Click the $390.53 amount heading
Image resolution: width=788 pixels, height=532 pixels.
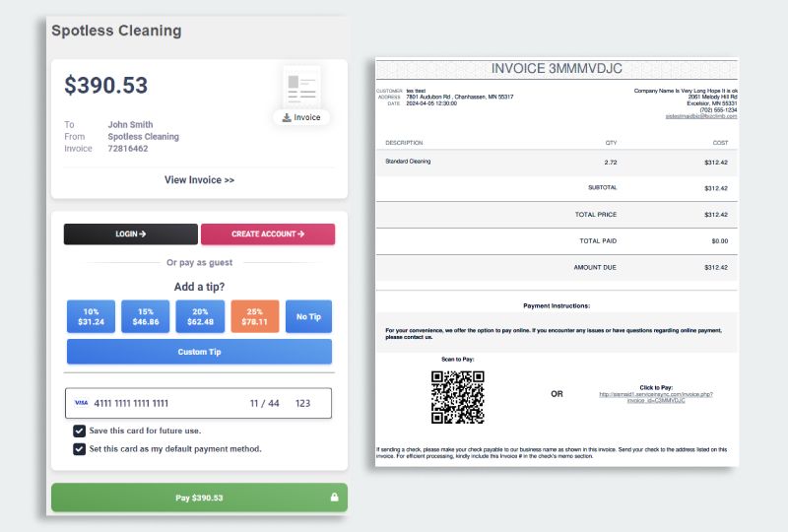point(106,85)
